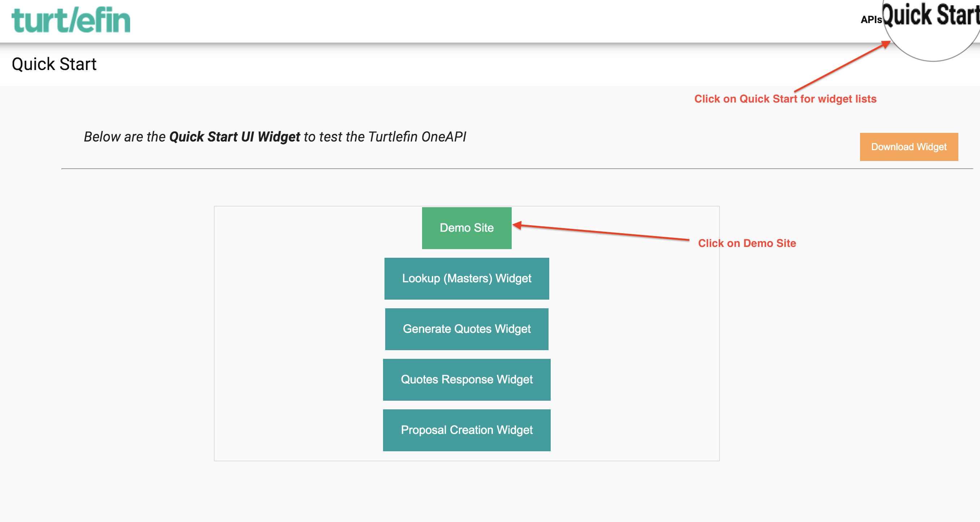
Task: Click the red 'Click on Demo Site' annotation
Action: click(747, 243)
